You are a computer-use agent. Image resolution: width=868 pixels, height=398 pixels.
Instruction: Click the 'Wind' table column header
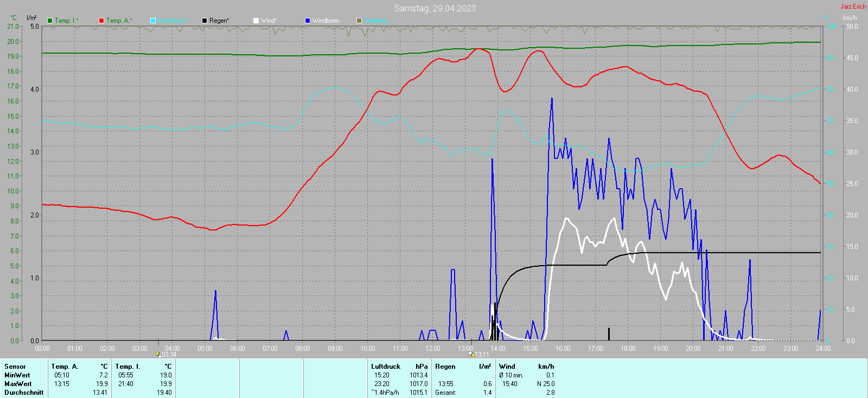[x=507, y=367]
